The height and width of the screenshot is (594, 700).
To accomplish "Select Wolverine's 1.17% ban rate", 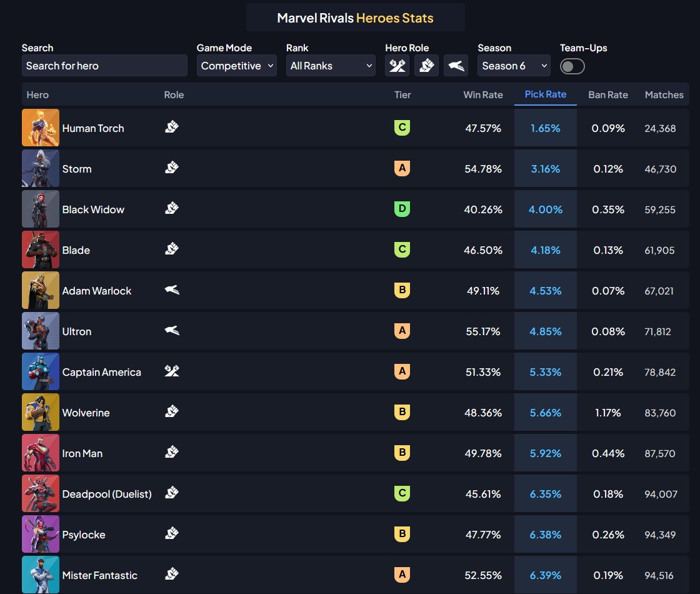I will click(x=608, y=413).
